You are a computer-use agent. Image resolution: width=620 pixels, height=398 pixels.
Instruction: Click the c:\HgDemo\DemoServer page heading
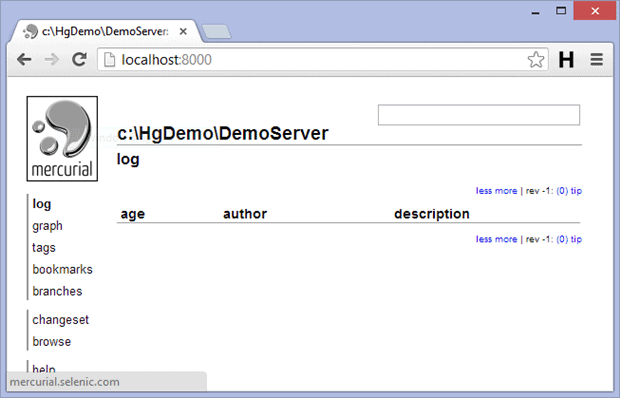pos(223,133)
